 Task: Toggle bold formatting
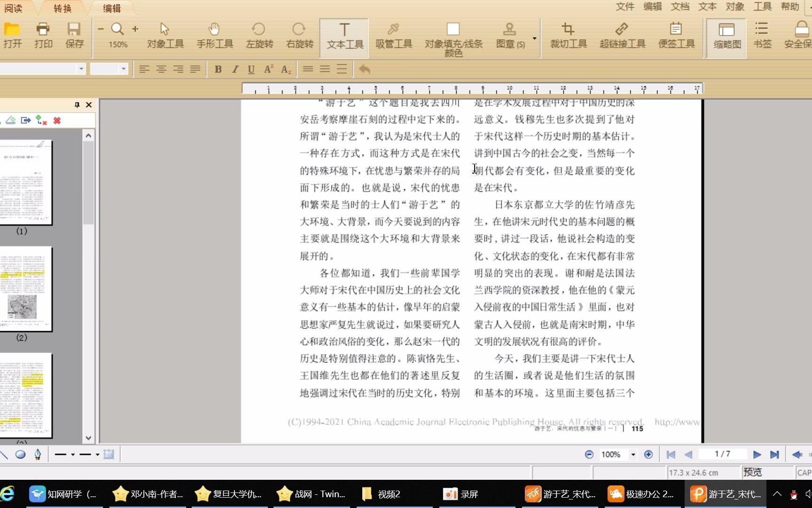click(x=218, y=70)
